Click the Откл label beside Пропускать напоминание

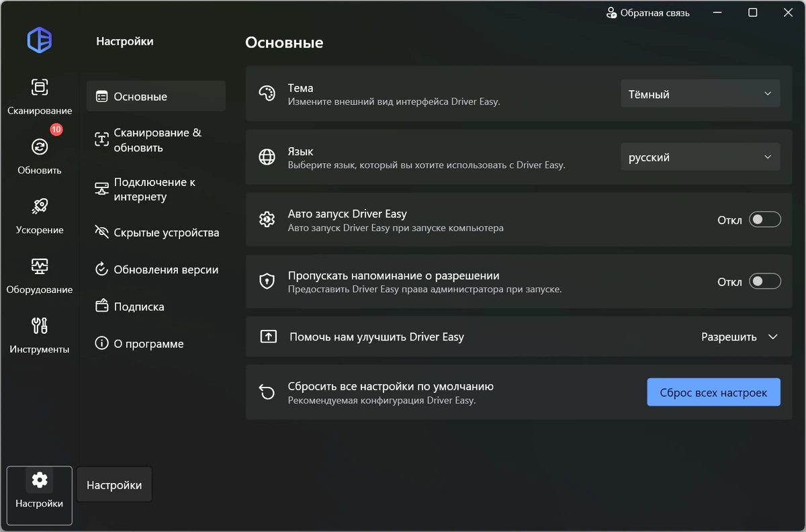(x=729, y=282)
